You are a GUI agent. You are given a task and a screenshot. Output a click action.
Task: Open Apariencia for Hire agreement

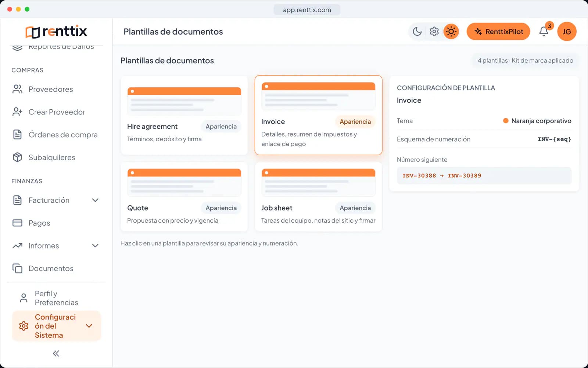[x=221, y=127]
